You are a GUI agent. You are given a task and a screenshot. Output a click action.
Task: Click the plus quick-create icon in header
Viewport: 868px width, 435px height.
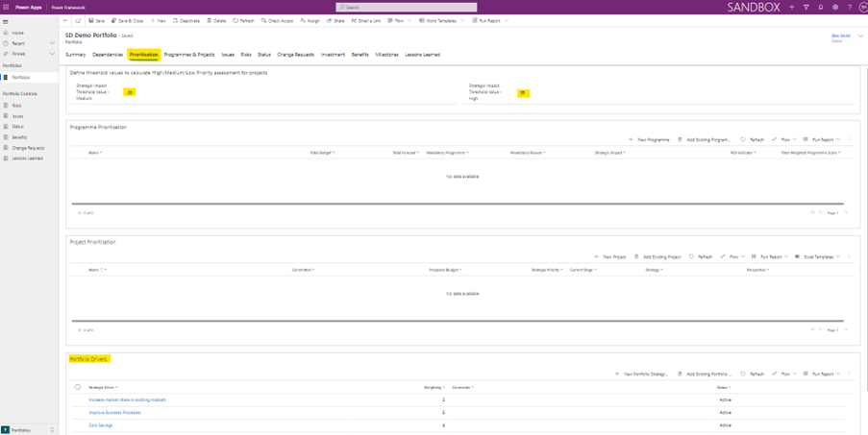click(791, 7)
